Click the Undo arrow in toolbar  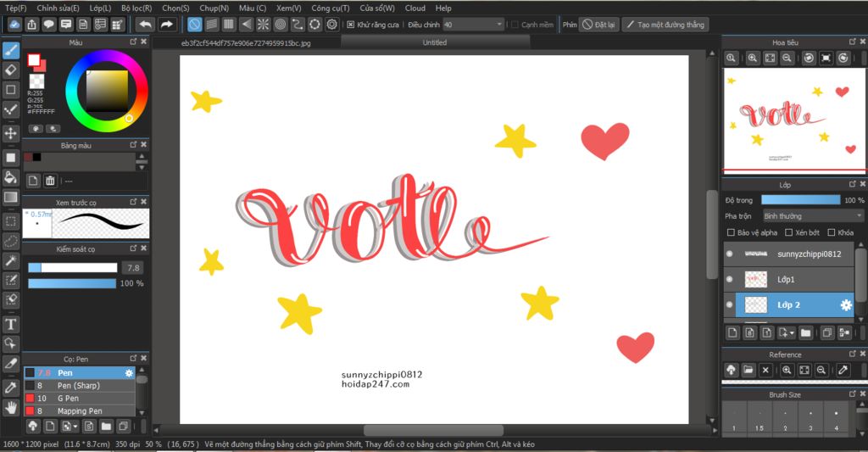click(x=145, y=25)
